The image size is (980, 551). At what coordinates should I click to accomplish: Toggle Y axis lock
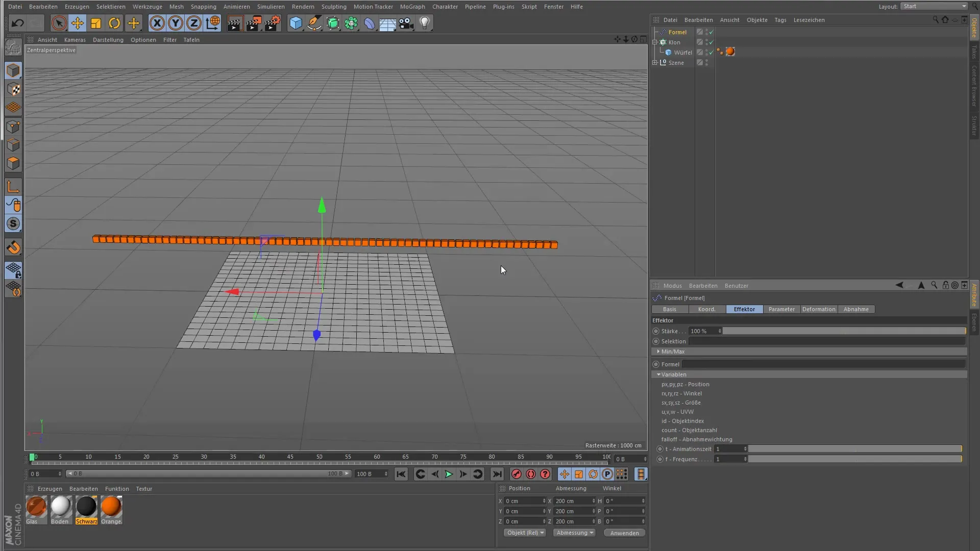tap(176, 23)
